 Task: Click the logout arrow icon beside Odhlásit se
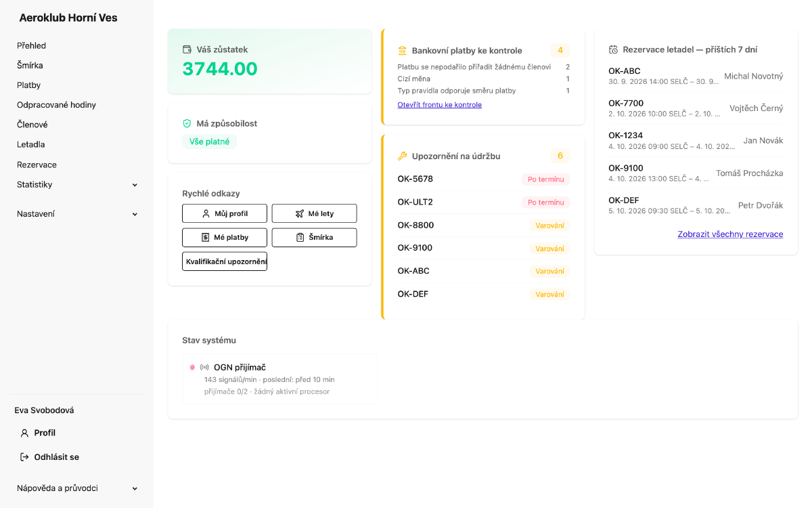coord(24,457)
